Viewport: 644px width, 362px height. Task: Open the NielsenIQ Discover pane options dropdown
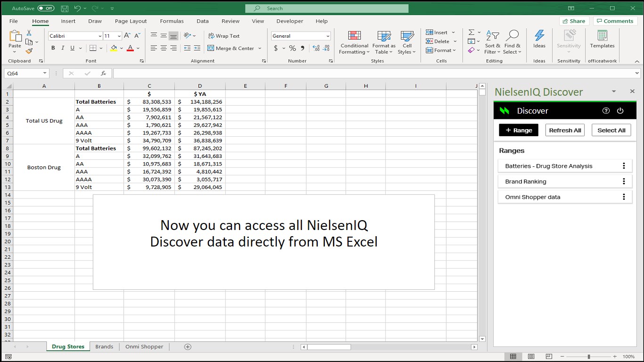tap(614, 91)
